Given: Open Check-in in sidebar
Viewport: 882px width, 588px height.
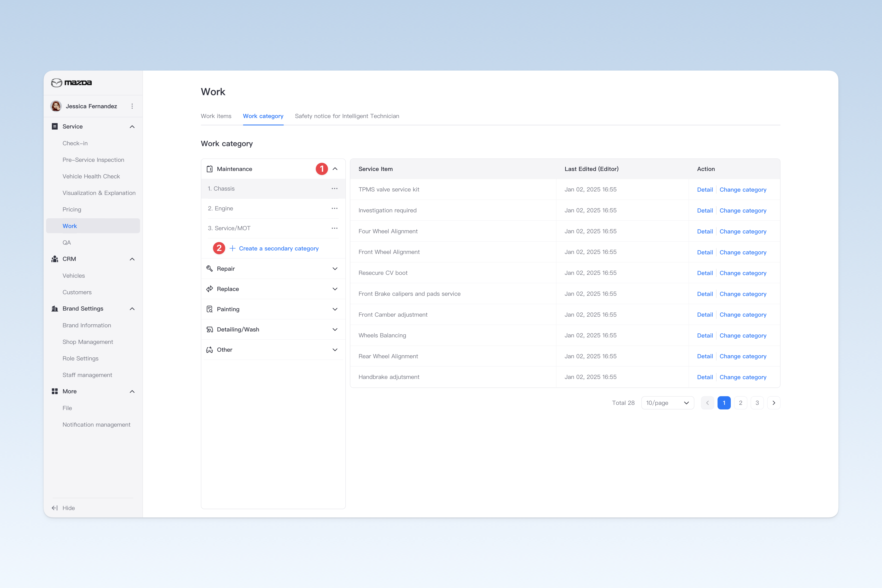Looking at the screenshot, I should (75, 143).
